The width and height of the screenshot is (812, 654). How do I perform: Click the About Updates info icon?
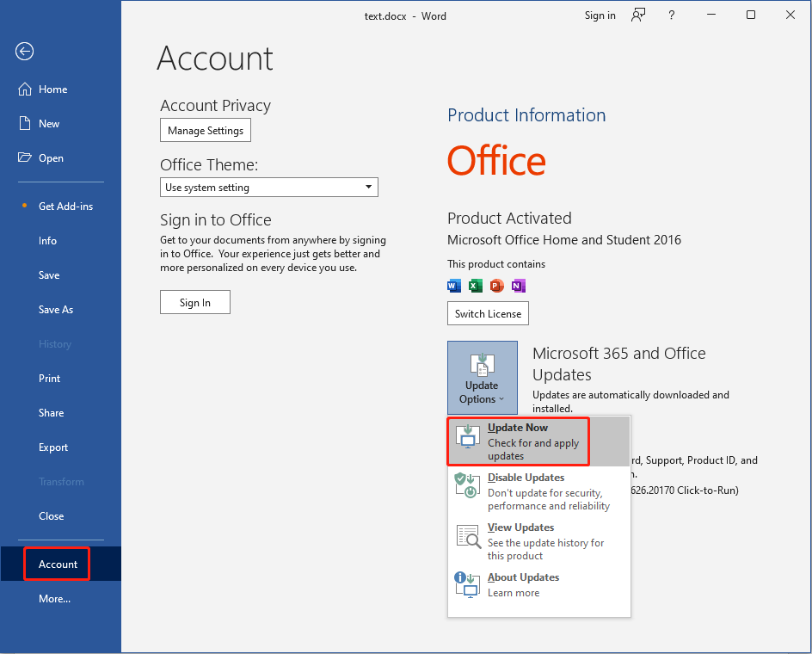(x=468, y=585)
